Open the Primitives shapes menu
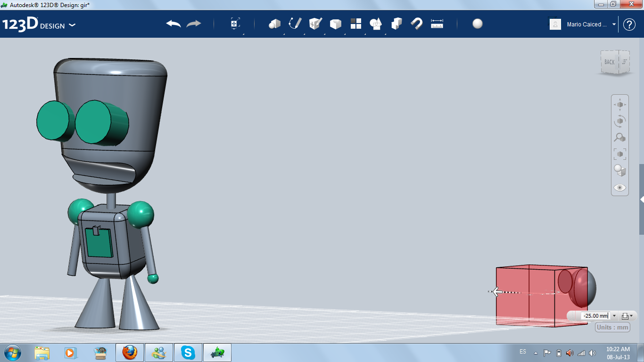Viewport: 644px width, 362px height. coord(275,24)
